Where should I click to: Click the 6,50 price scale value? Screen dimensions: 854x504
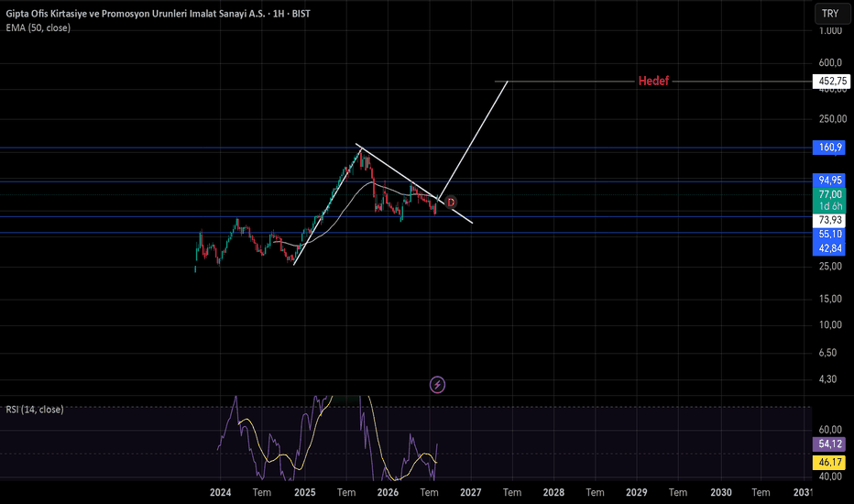827,353
